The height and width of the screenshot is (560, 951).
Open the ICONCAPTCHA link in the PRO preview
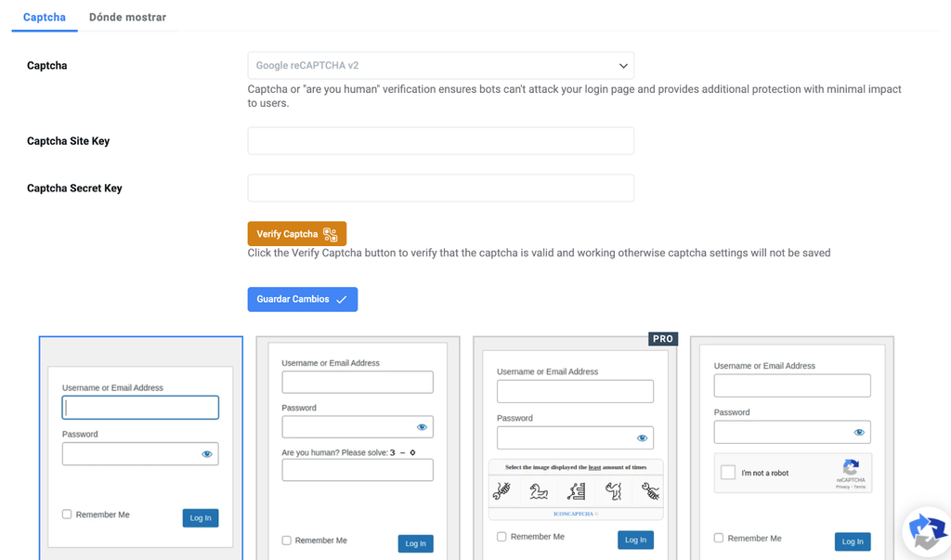pos(574,514)
